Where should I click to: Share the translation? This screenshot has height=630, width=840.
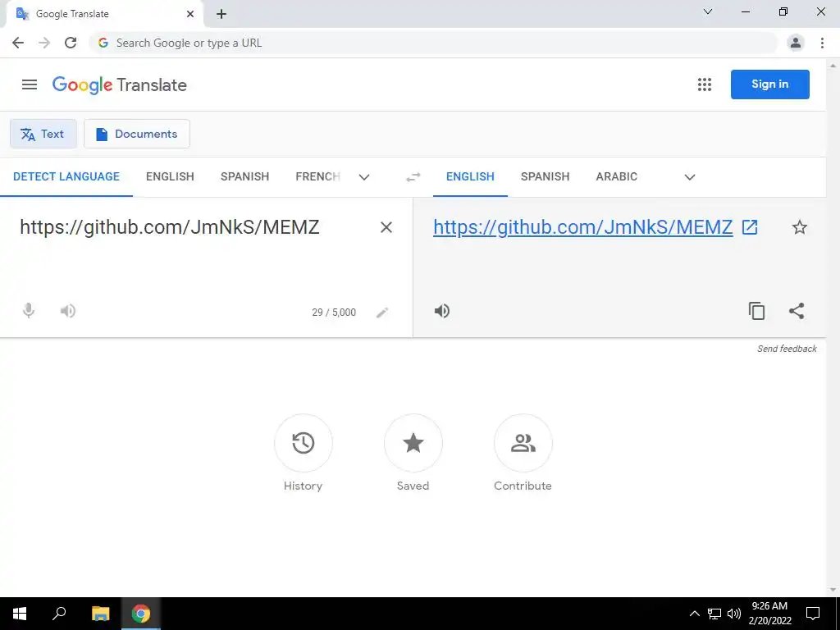click(x=797, y=311)
